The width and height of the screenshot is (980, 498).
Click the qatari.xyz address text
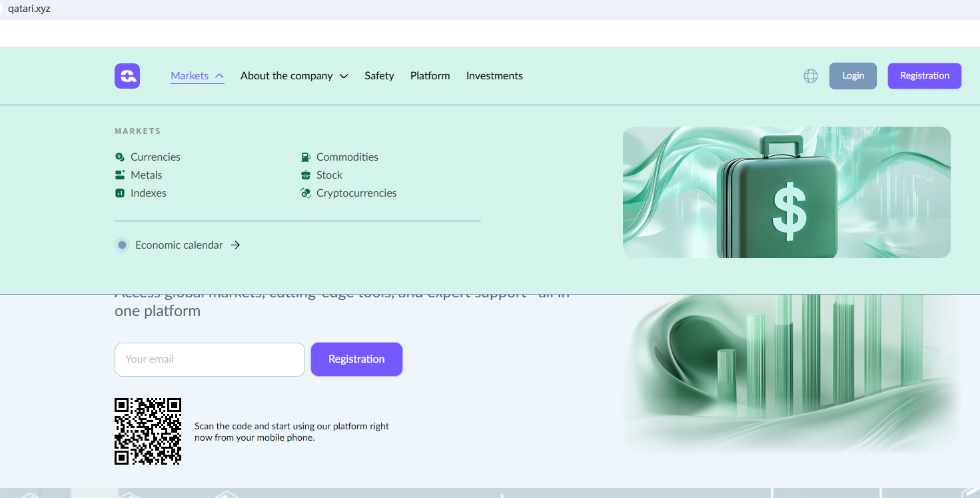point(29,9)
